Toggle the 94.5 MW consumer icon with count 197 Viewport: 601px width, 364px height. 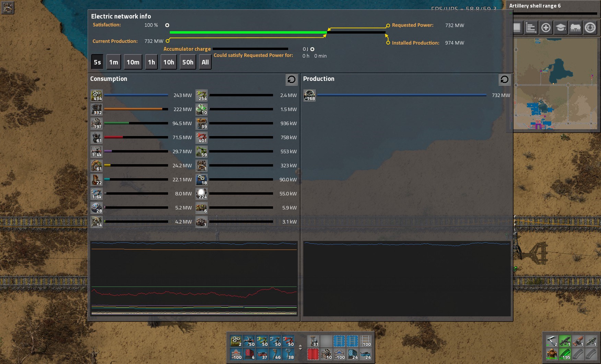pyautogui.click(x=96, y=123)
